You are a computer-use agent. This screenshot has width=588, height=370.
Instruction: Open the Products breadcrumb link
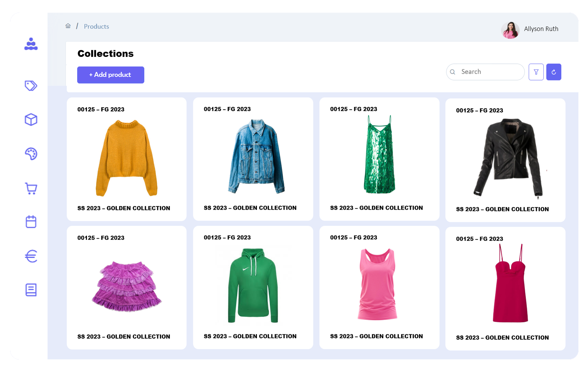point(96,26)
